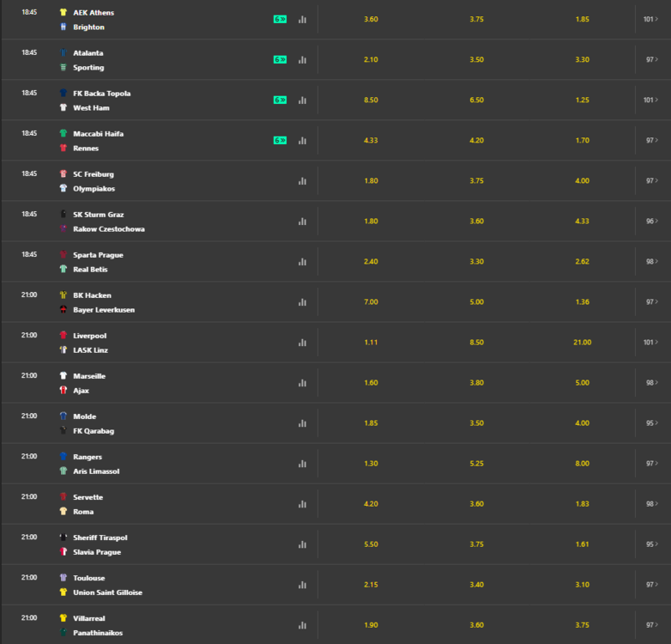
Task: Click green badge on FK Backa Topola match
Action: (x=280, y=100)
